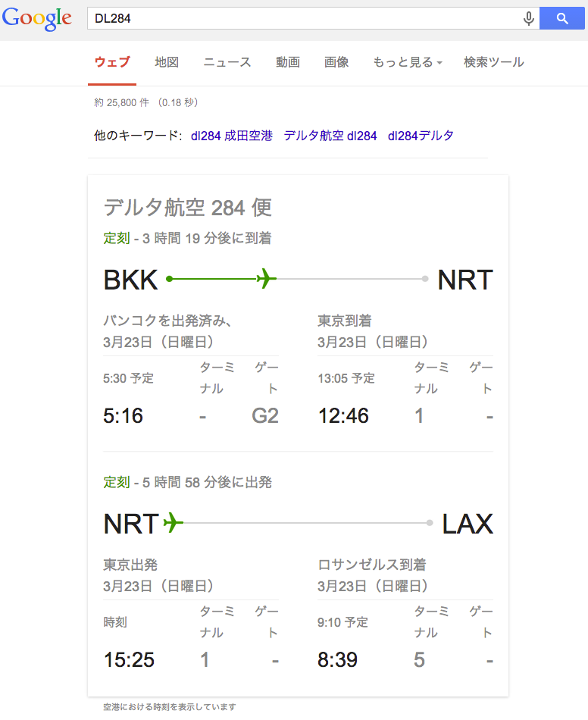The image size is (588, 720).
Task: Click the 空港における時刻を表示しています footnote
Action: tap(170, 707)
